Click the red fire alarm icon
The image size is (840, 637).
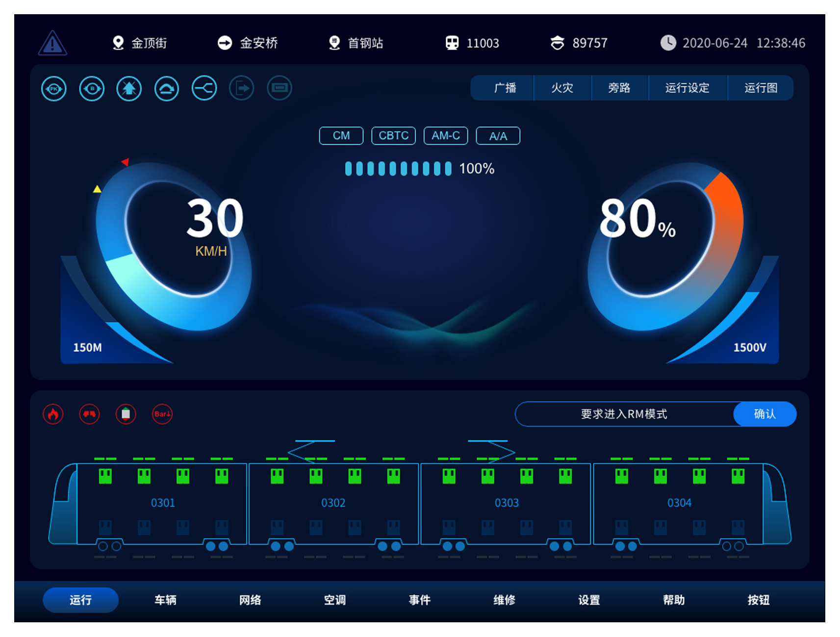coord(53,414)
